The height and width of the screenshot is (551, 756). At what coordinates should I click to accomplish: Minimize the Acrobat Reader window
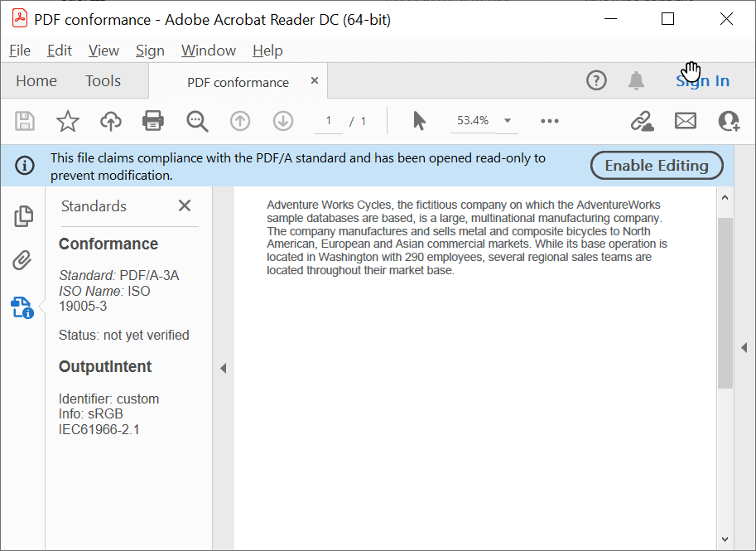pyautogui.click(x=611, y=19)
